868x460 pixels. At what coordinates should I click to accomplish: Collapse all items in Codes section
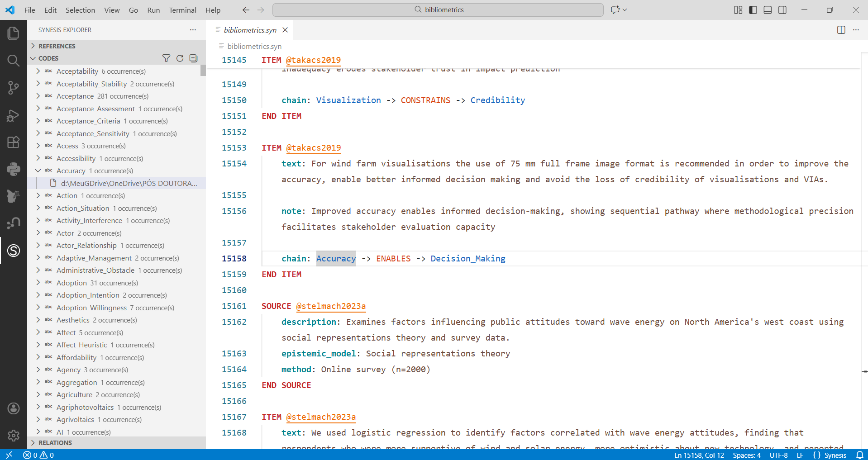[194, 58]
